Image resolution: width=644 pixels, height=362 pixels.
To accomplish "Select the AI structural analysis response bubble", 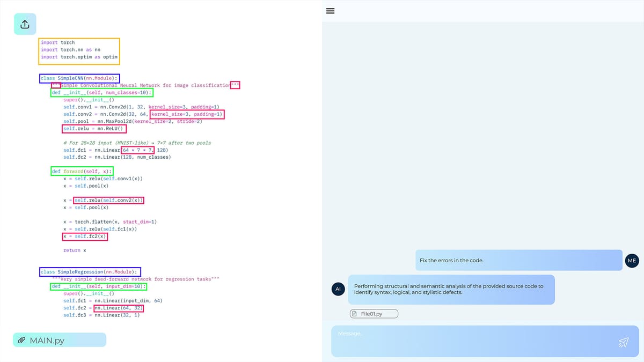I will coord(451,290).
